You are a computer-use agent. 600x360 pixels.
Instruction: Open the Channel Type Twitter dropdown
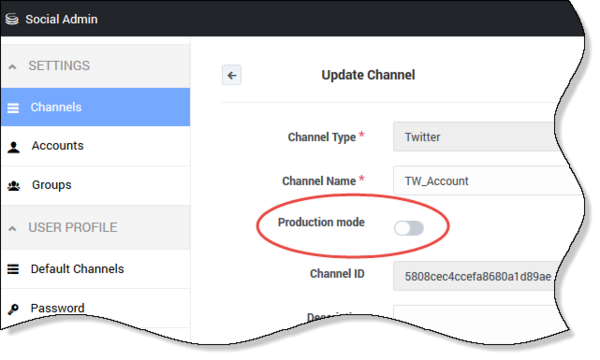coord(475,137)
